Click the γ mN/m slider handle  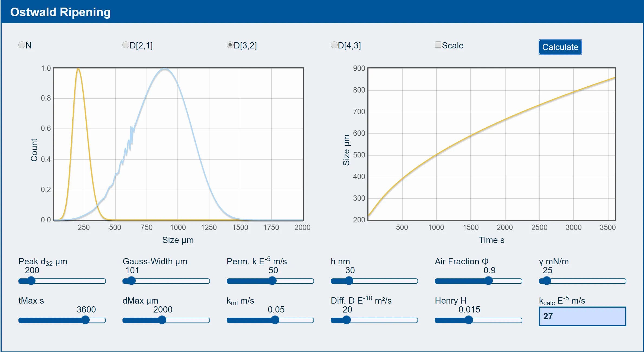[x=547, y=281]
